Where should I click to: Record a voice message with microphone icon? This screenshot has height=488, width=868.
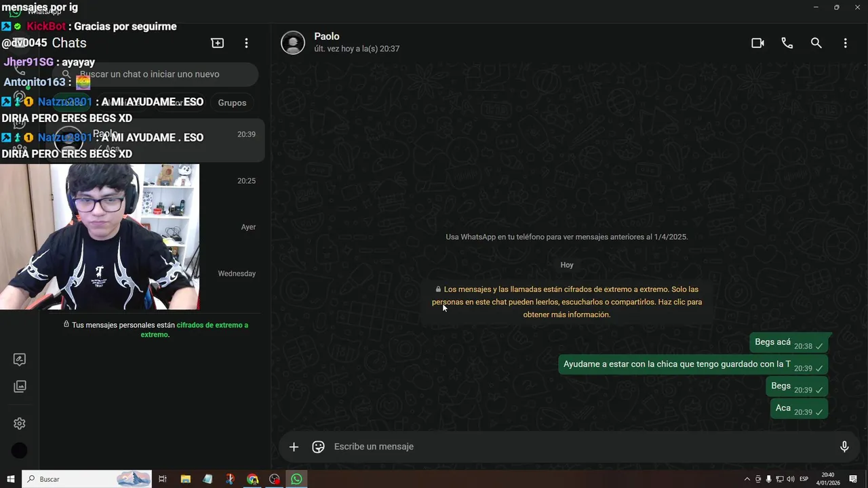click(844, 447)
